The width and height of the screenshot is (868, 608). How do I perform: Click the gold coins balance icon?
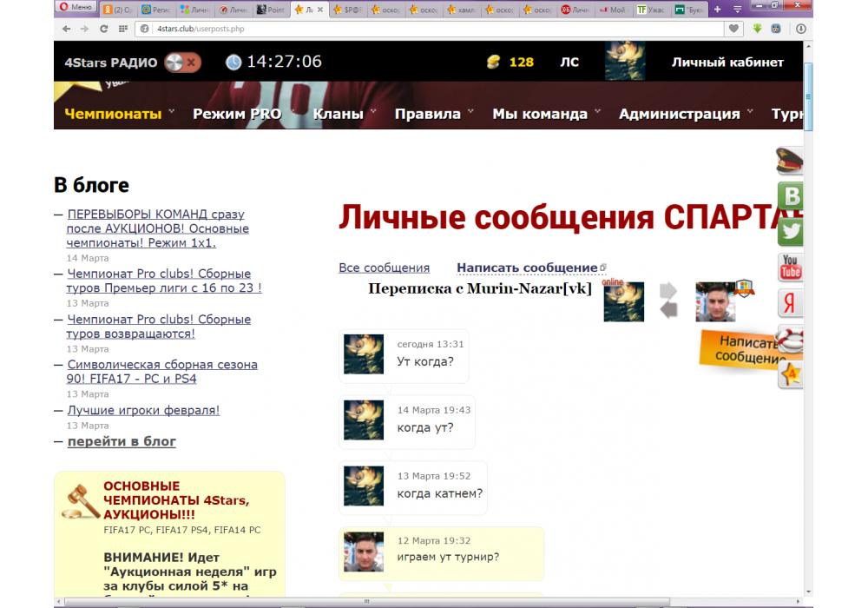coord(494,62)
